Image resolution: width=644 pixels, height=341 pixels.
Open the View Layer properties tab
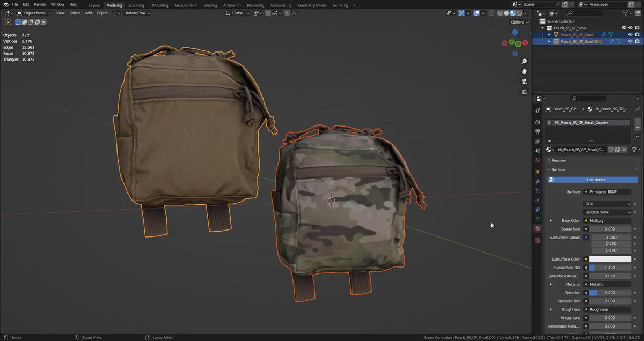(537, 141)
